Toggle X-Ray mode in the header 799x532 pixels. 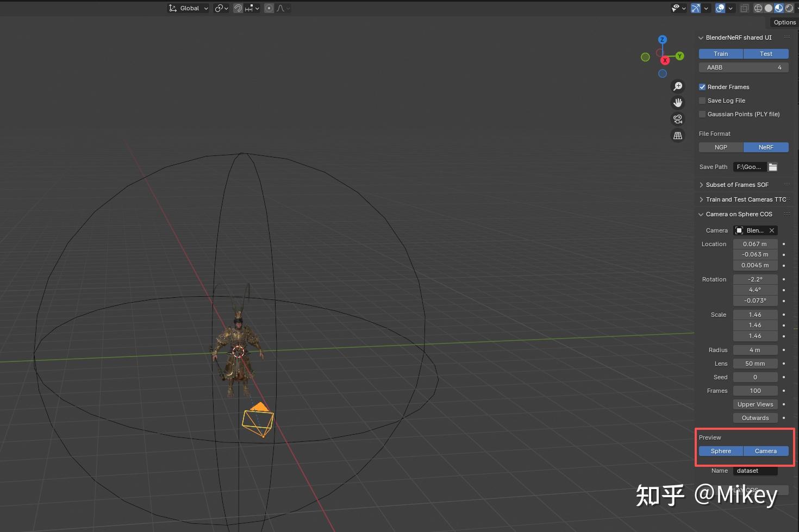click(x=744, y=8)
